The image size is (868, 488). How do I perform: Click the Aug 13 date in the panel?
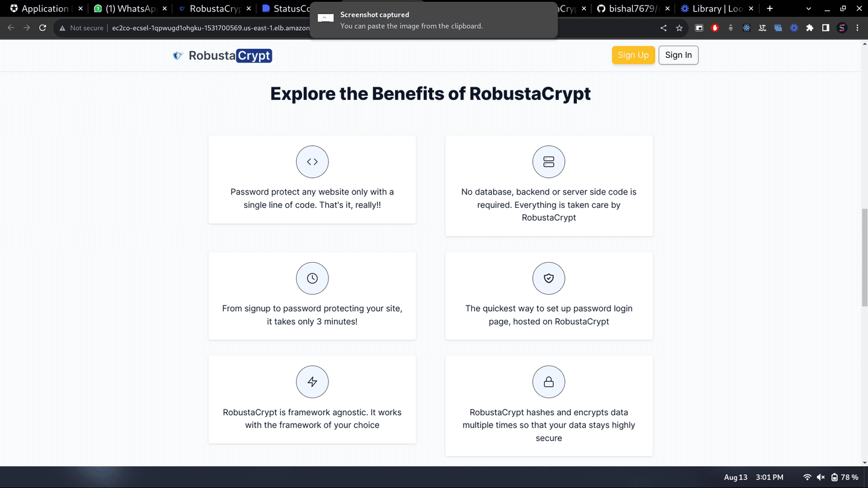pyautogui.click(x=735, y=477)
